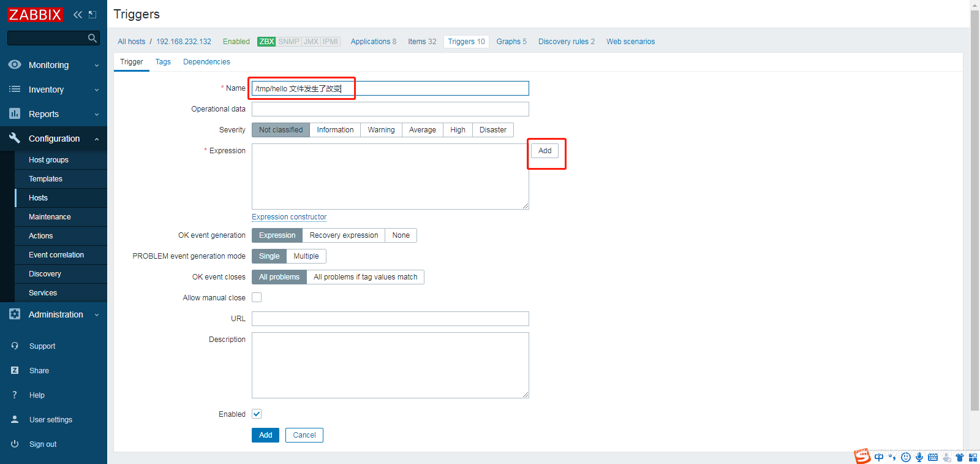Screen dimensions: 980x464
Task: Switch to the Tags tab
Action: (163, 62)
